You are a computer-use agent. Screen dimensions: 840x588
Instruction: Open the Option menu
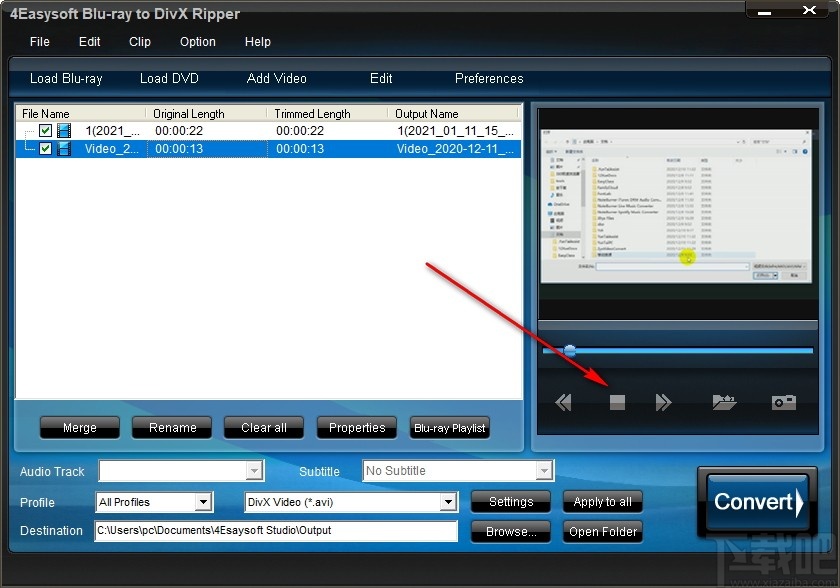click(197, 42)
